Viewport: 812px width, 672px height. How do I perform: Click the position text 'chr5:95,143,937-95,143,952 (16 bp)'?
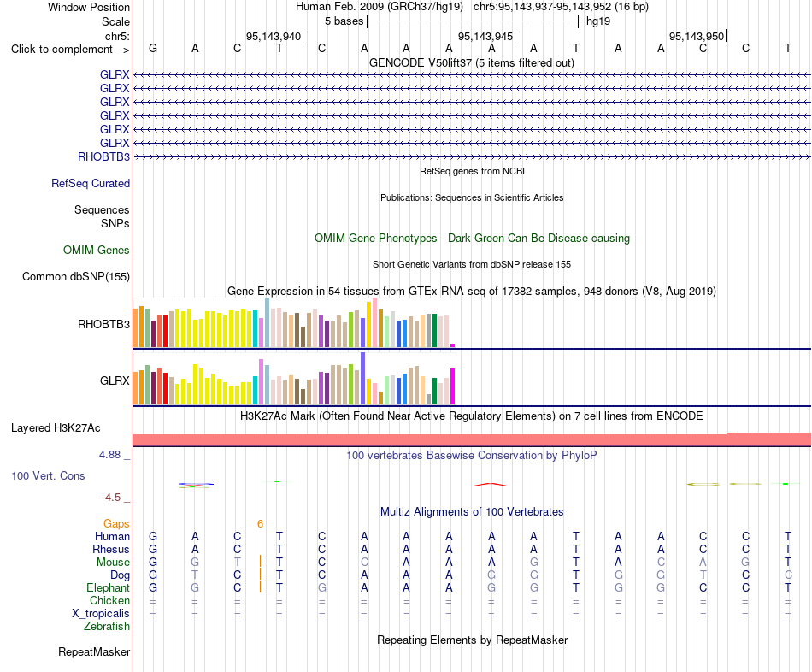coord(561,7)
